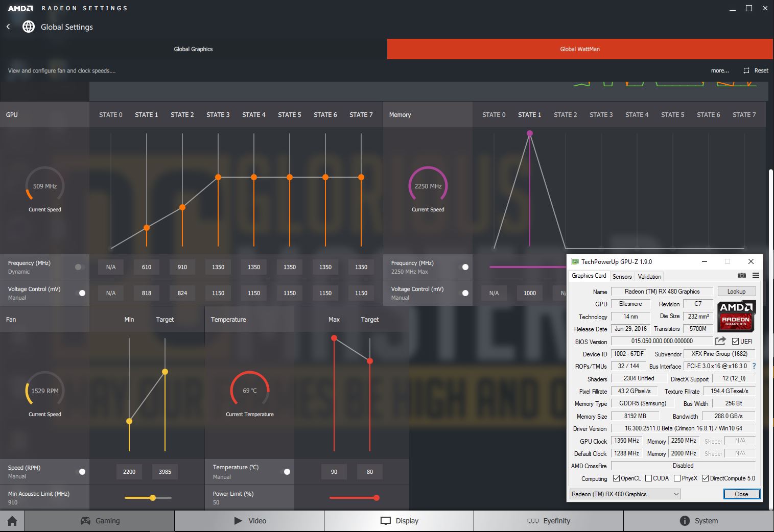Click Memory State 1 voltage field 1000
This screenshot has width=774, height=532.
tap(530, 293)
